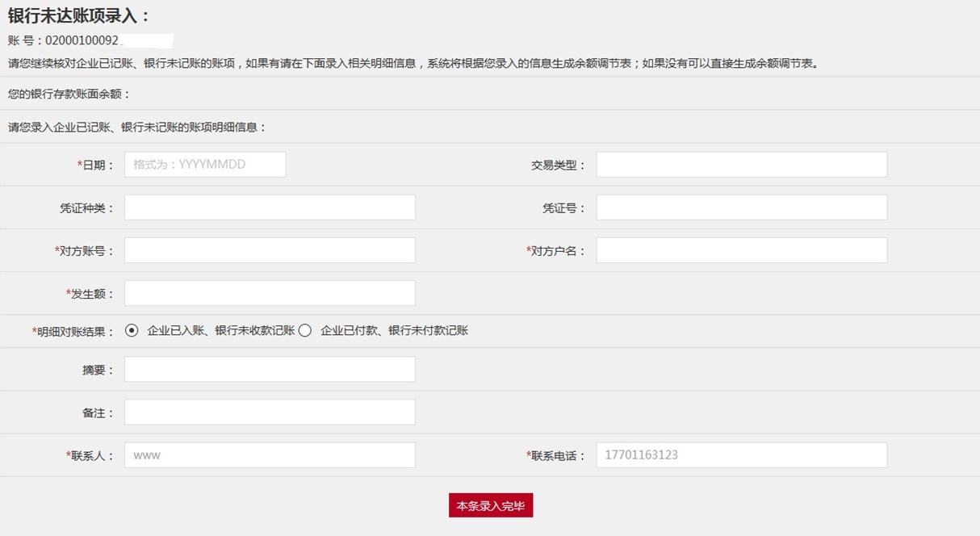Click the 联系人 field showing www
The height and width of the screenshot is (536, 980).
click(x=270, y=455)
